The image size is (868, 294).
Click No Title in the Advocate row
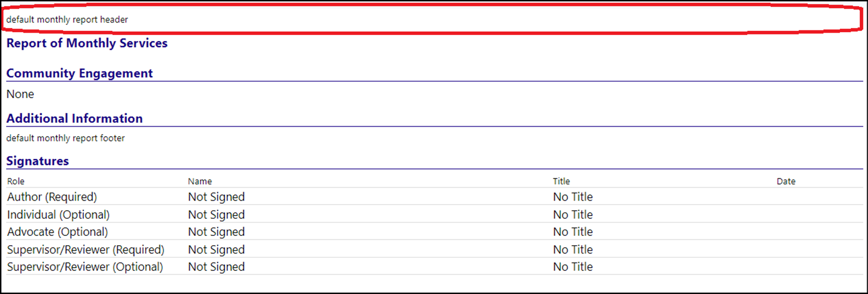click(x=573, y=232)
